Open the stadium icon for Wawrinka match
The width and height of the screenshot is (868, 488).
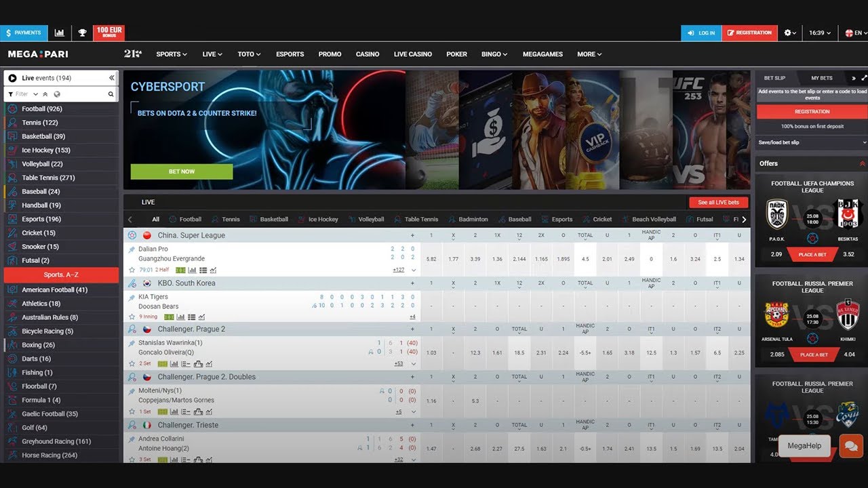pos(198,363)
